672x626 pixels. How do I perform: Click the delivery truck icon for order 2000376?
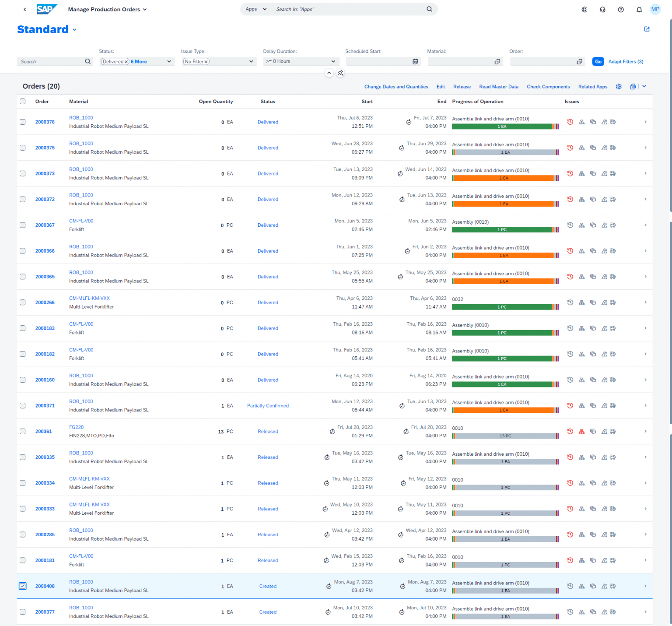point(613,122)
